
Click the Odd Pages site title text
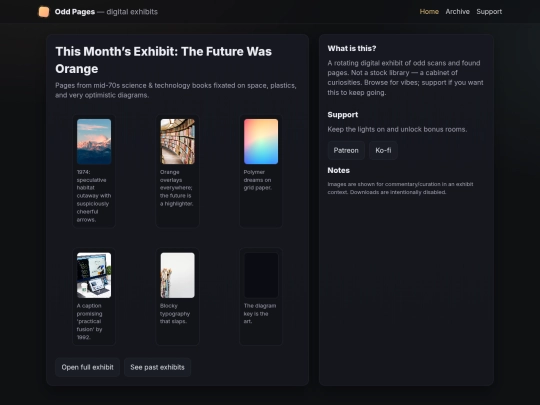pyautogui.click(x=75, y=12)
